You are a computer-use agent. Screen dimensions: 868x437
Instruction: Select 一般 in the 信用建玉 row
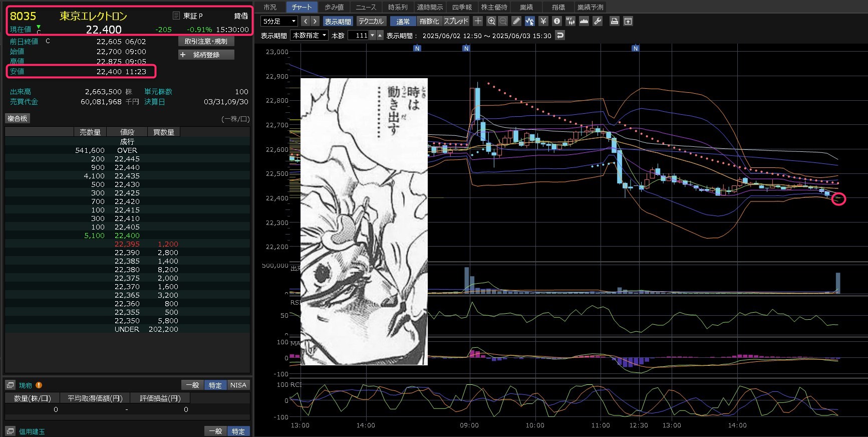(x=215, y=431)
